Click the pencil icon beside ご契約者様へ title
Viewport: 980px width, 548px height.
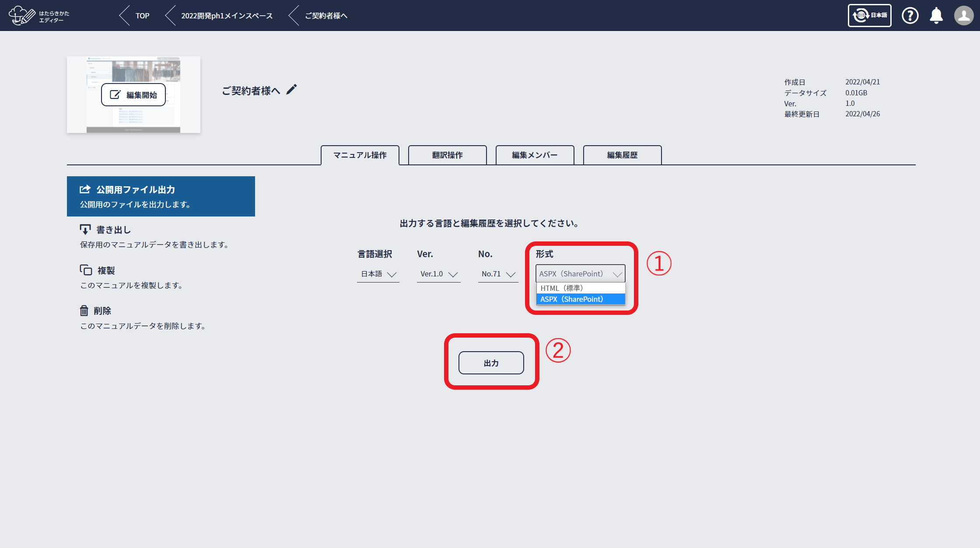point(291,90)
